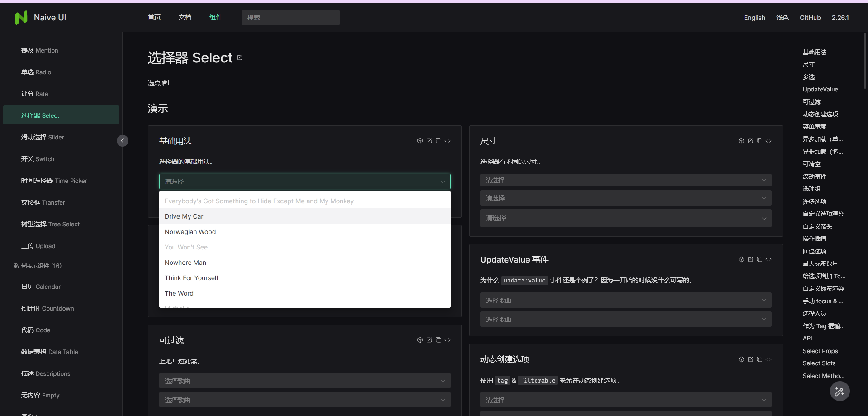
Task: Open 选择歌曲 dropdown under UpdateValue 事件
Action: point(625,300)
